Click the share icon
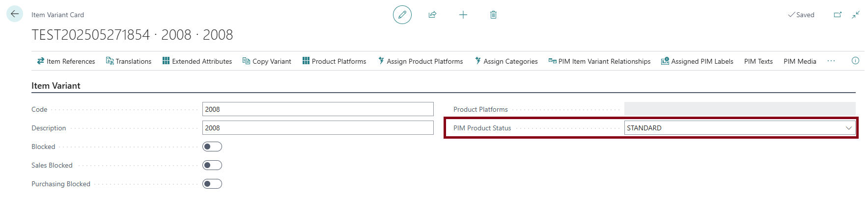The image size is (868, 197). [432, 15]
